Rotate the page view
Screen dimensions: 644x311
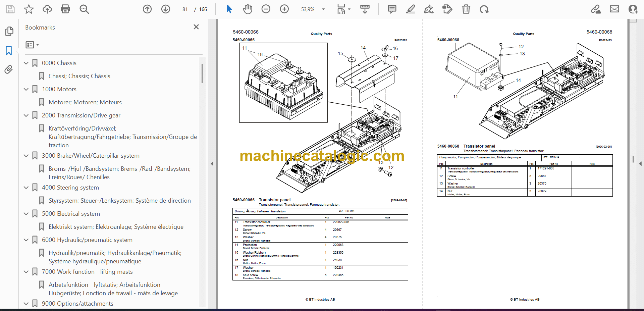pos(484,9)
